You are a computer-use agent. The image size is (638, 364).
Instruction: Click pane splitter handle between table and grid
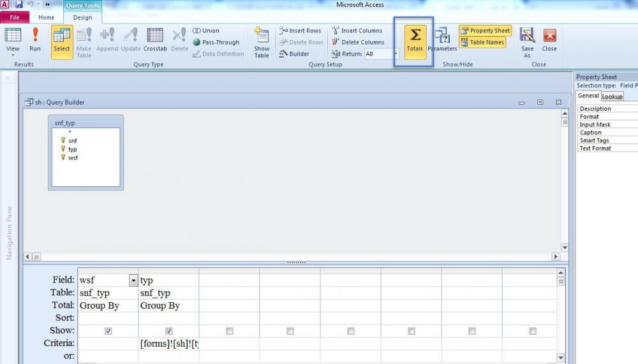[296, 263]
